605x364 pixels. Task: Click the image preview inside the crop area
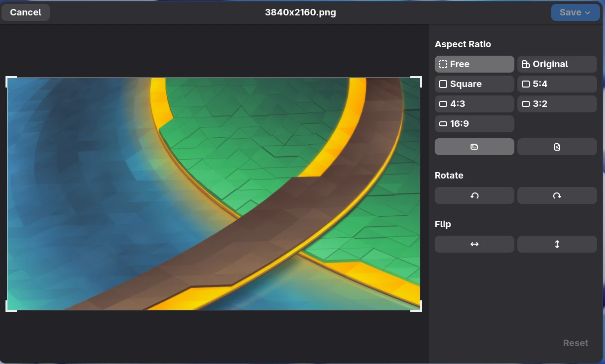214,194
